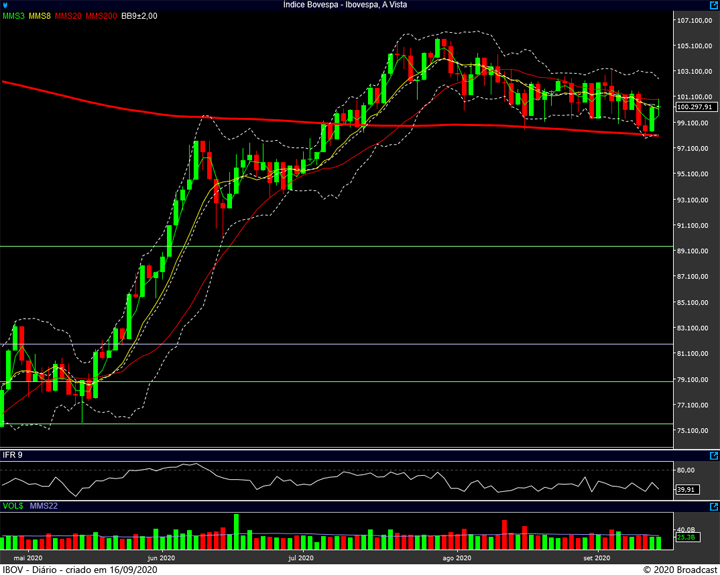Click the chart menu icon at top-left
720x575 pixels.
[x=6, y=5]
